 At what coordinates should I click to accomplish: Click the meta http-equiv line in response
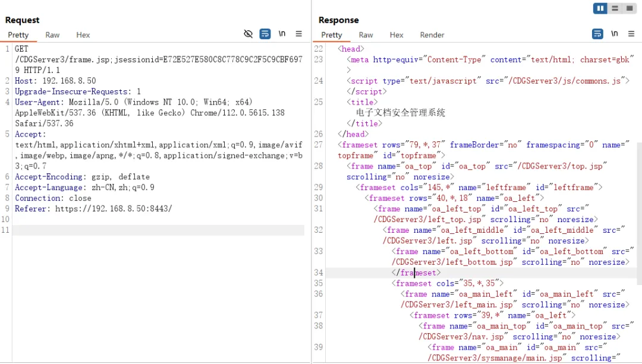pos(490,60)
